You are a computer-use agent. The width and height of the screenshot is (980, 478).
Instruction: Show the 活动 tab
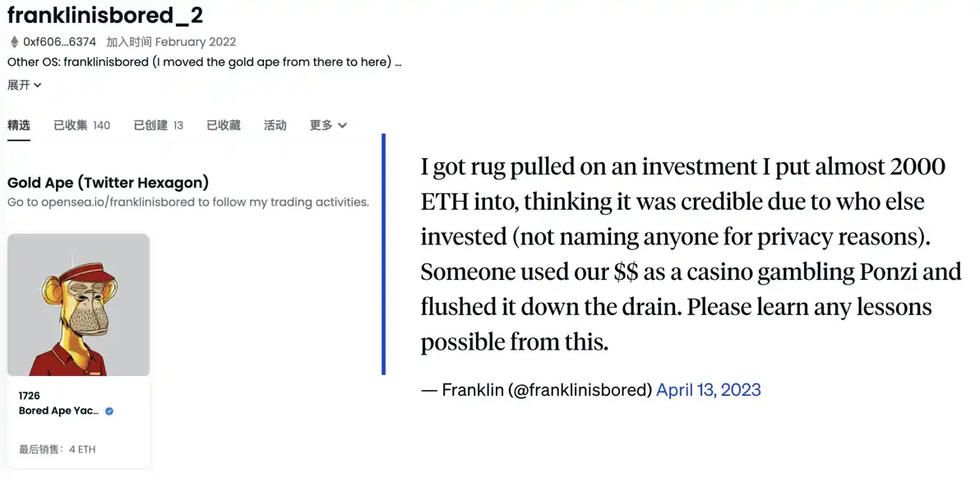tap(275, 125)
